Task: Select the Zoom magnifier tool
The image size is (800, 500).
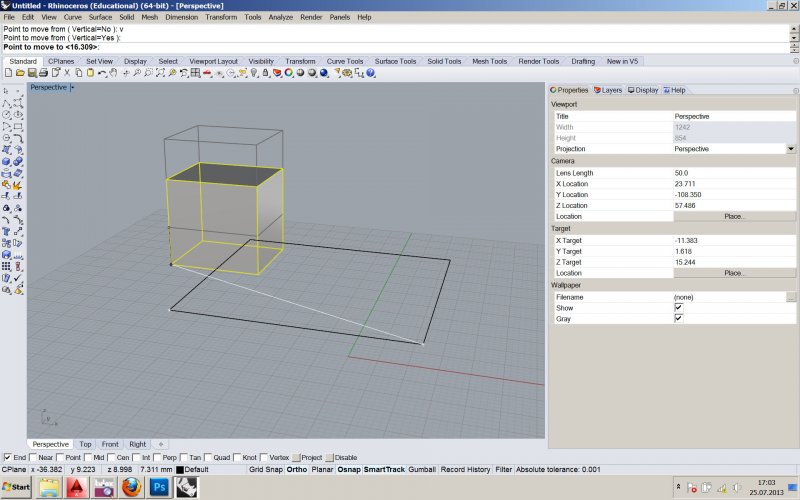Action: click(137, 73)
